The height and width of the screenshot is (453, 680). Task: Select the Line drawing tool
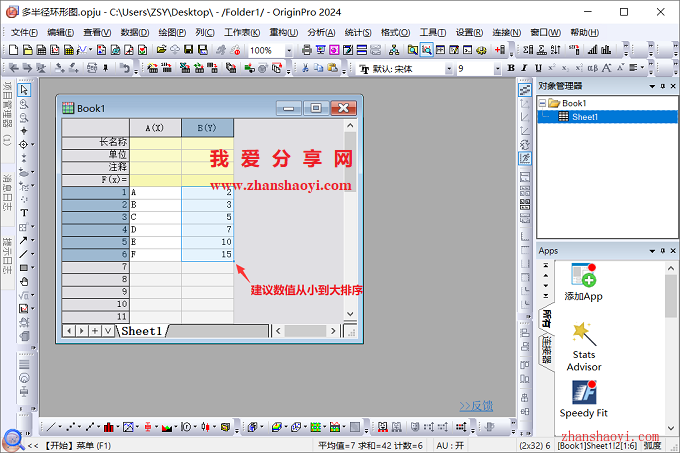point(23,254)
